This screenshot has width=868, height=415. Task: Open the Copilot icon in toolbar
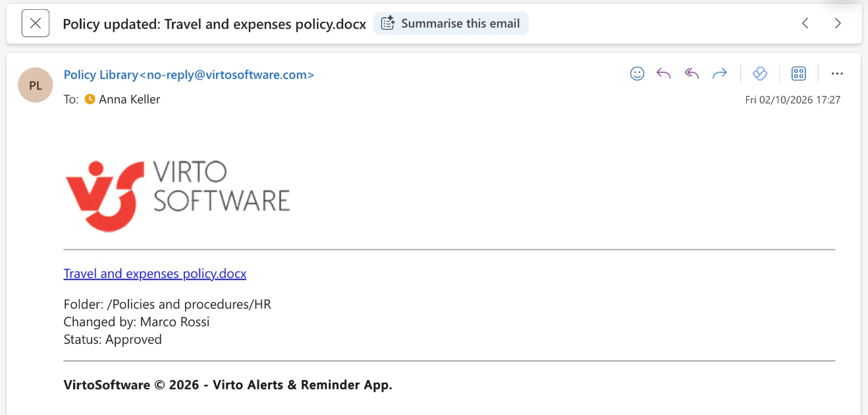[760, 74]
